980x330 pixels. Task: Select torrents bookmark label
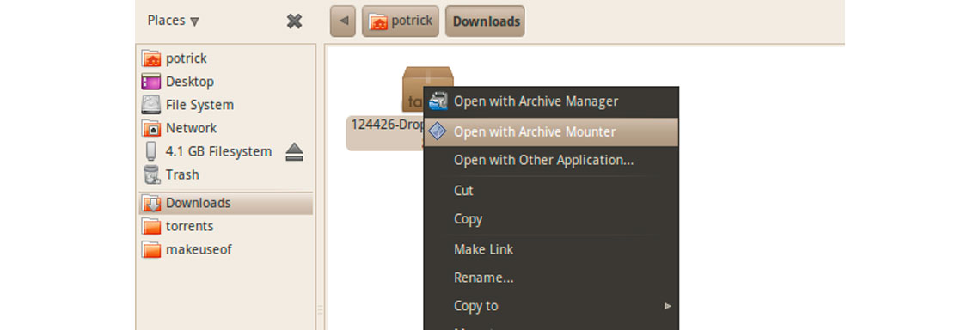pos(189,226)
